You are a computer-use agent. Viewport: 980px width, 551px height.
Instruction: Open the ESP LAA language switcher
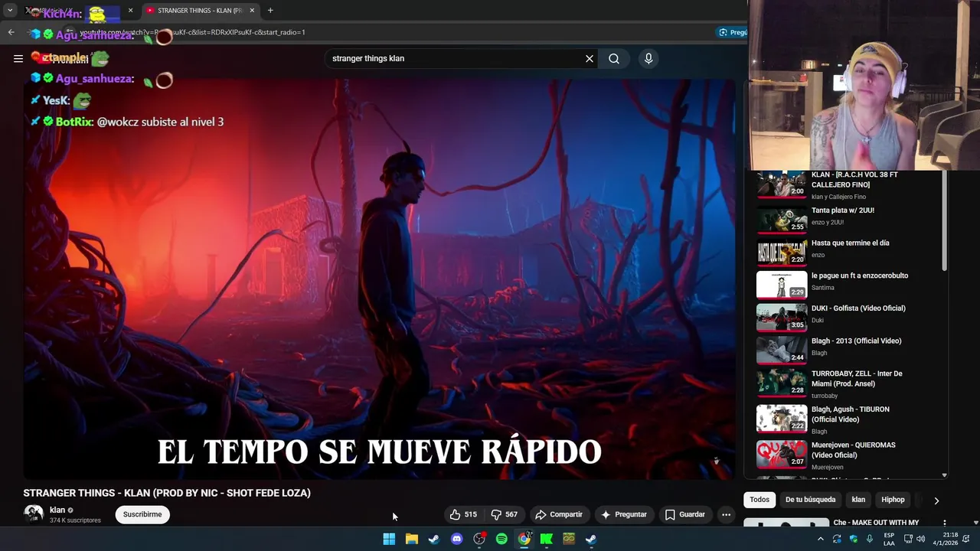889,539
